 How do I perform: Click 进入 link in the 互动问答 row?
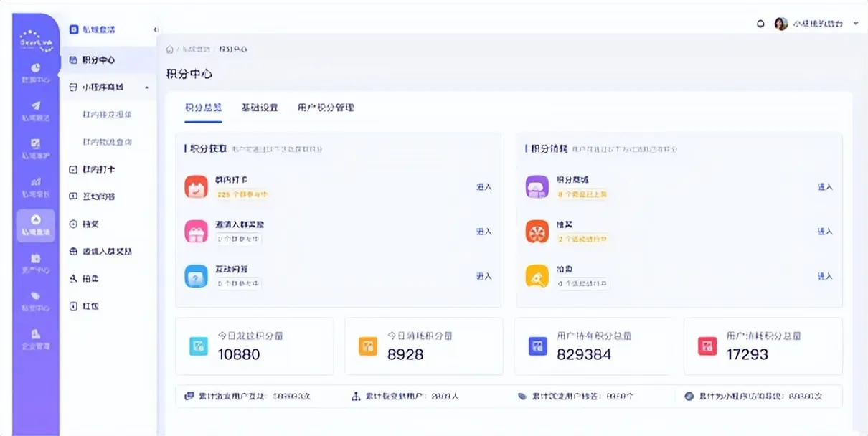[484, 276]
